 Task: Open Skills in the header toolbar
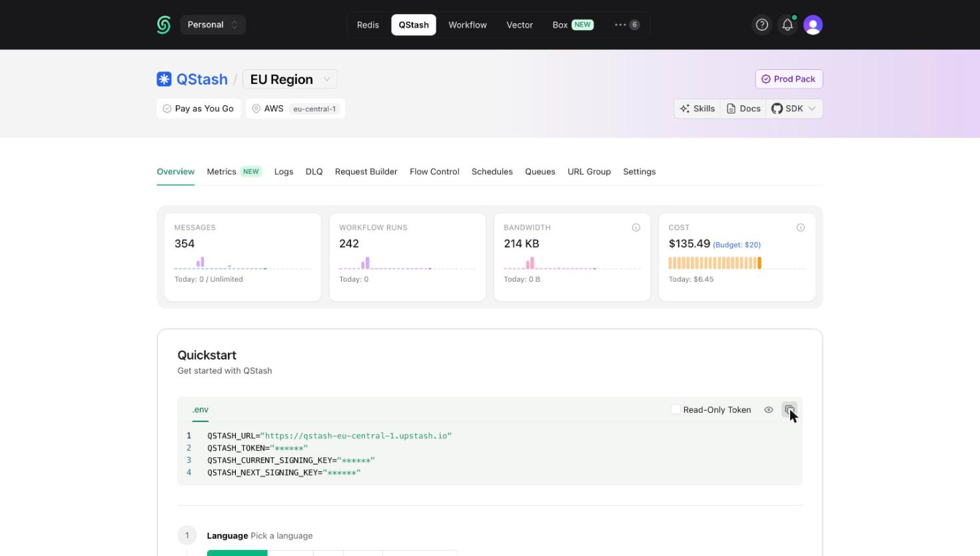[697, 109]
